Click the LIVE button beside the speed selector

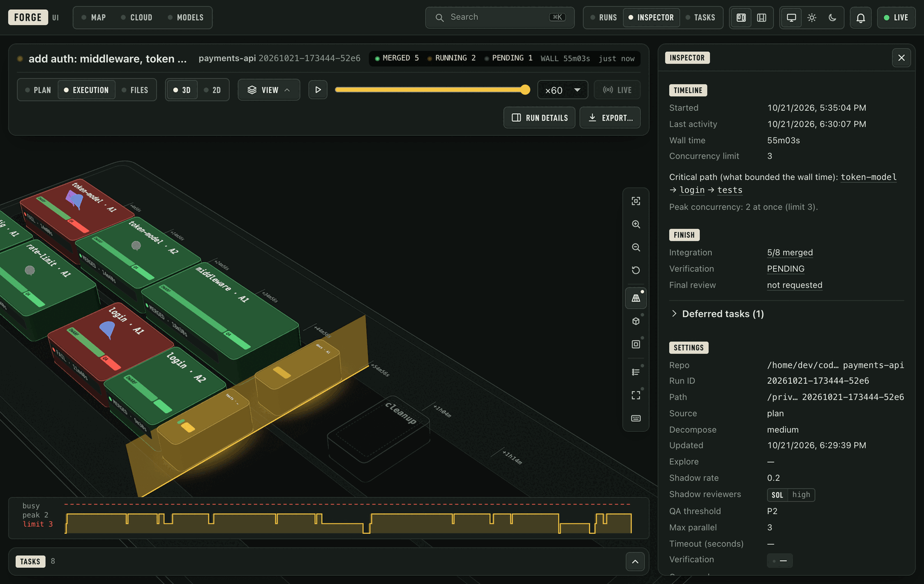617,90
